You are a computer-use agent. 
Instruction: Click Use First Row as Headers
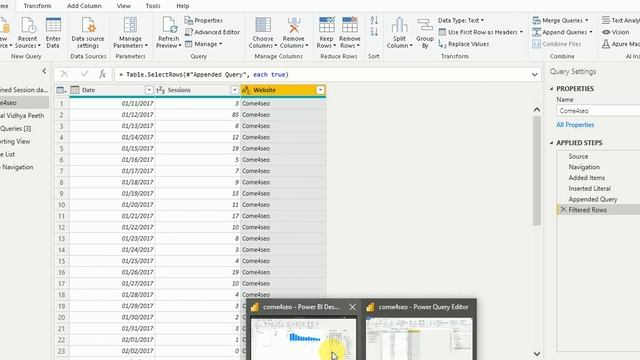tap(480, 32)
